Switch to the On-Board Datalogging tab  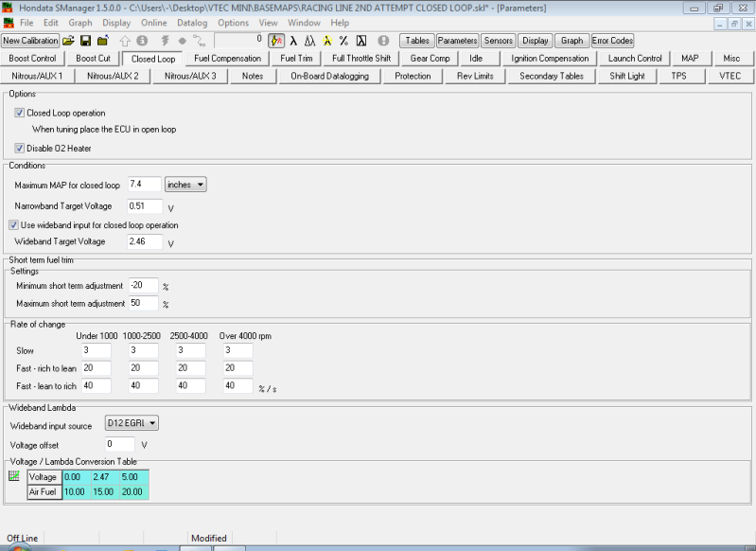pyautogui.click(x=329, y=77)
